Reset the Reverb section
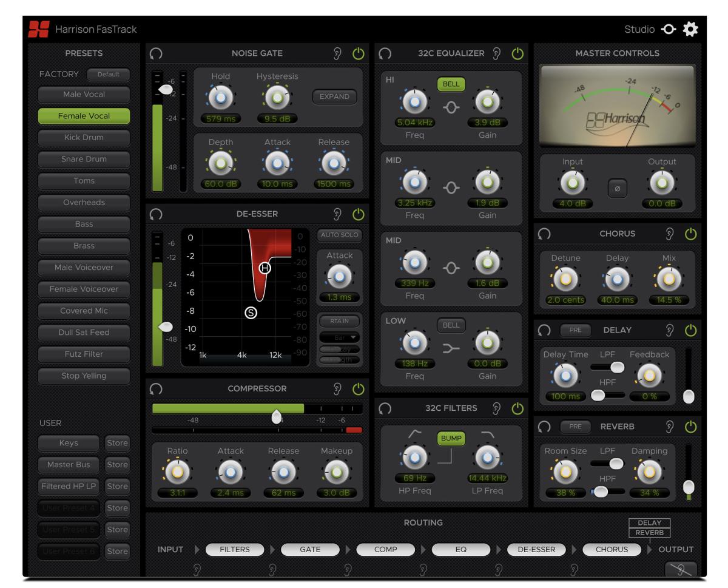 [544, 427]
